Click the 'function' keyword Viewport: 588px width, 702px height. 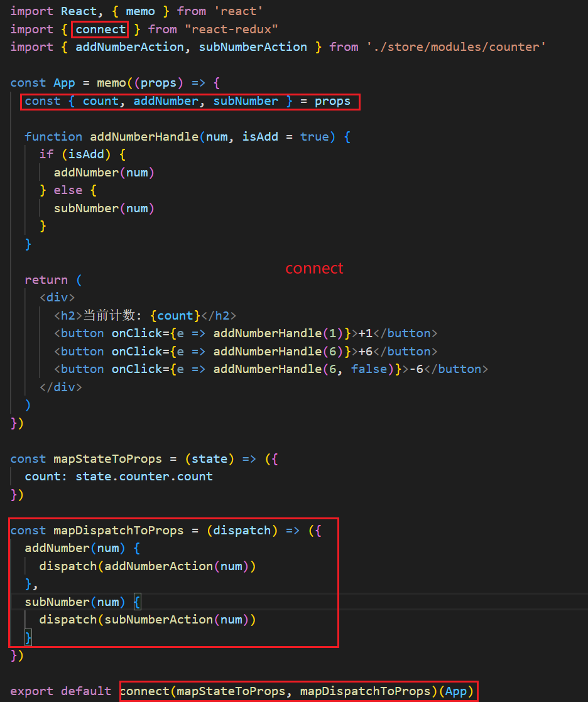tap(53, 136)
